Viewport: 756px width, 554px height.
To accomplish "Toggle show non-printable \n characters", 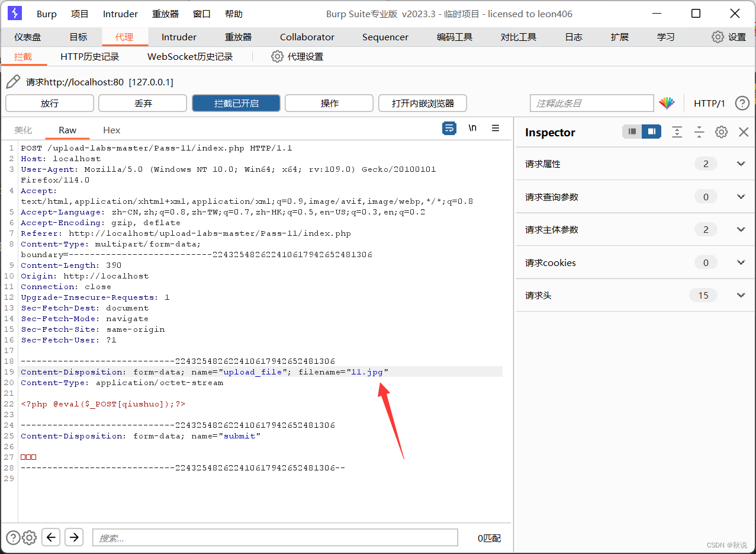I will tap(472, 128).
